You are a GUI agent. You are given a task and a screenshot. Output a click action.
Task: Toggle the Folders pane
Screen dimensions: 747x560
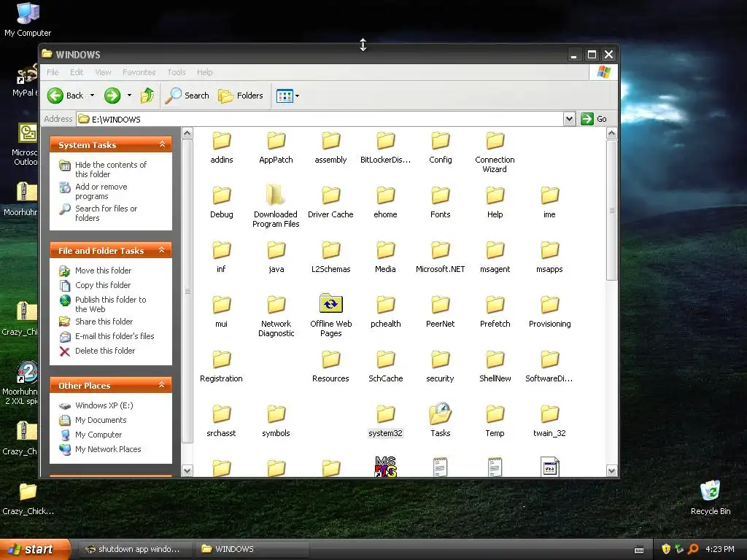[x=241, y=96]
